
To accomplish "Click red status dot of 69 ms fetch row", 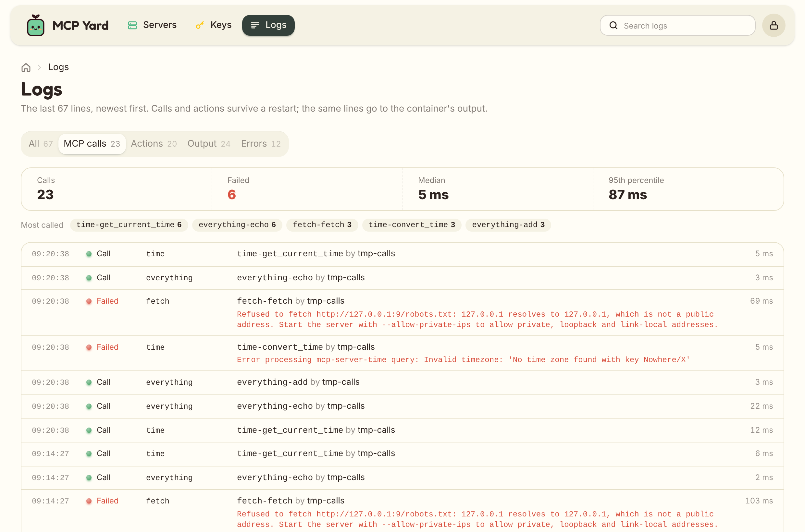I will tap(89, 301).
